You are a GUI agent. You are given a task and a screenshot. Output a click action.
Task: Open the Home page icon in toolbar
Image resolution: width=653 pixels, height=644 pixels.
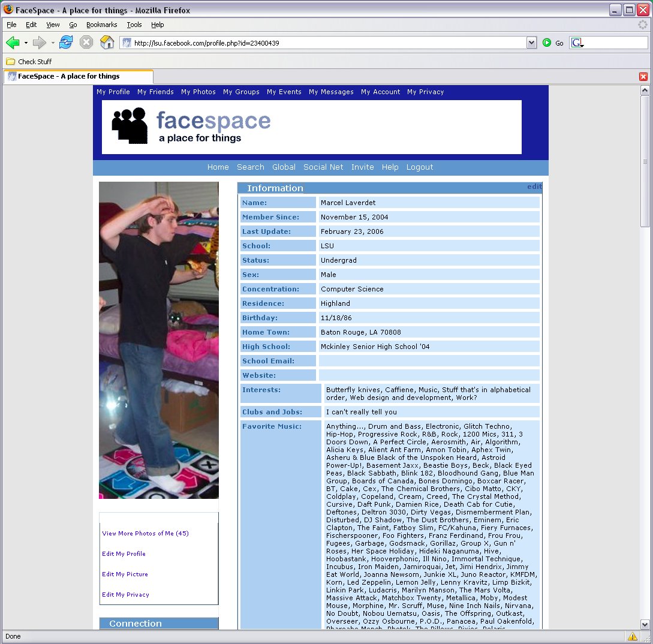[107, 43]
